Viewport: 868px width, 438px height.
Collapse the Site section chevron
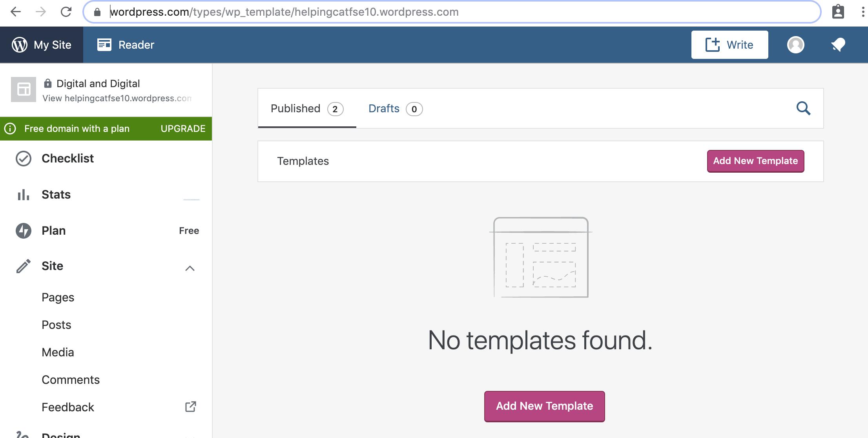point(190,268)
